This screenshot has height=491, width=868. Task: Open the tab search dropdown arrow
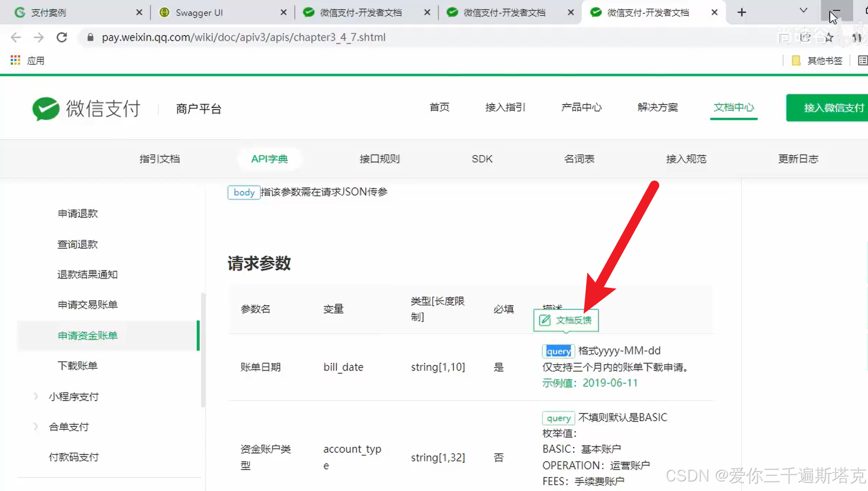point(803,11)
